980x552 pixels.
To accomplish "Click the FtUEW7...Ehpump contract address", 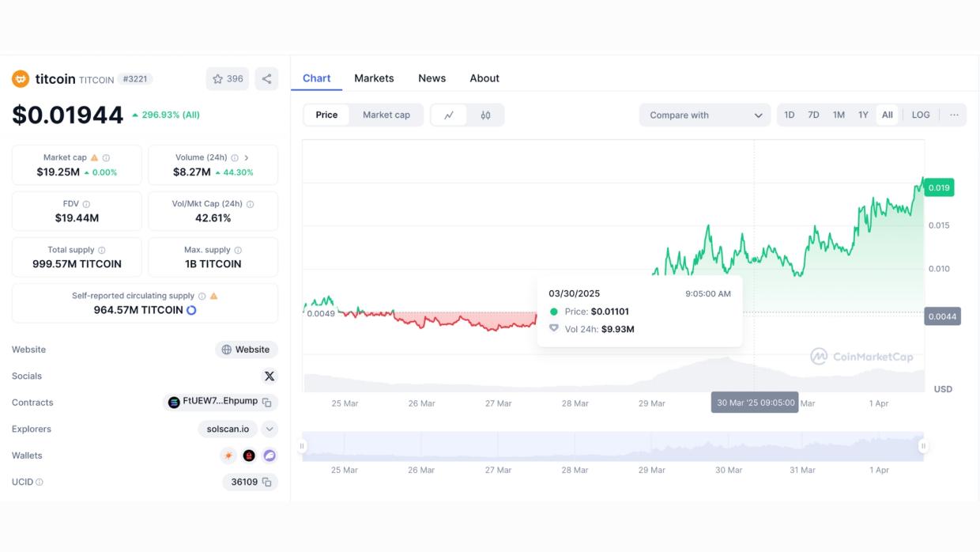I will click(x=220, y=402).
